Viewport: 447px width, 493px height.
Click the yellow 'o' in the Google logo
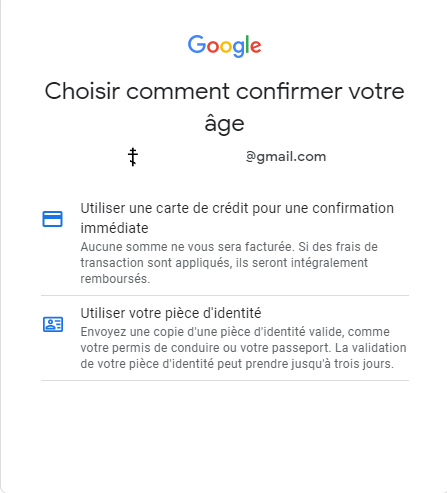[x=226, y=47]
